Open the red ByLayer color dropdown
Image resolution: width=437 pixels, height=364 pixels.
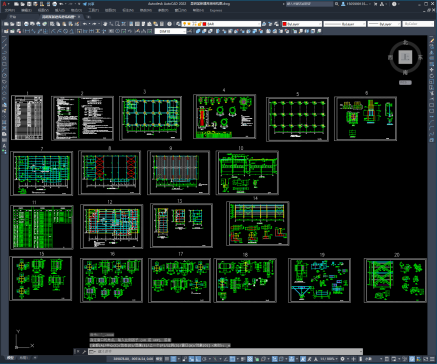pos(302,24)
